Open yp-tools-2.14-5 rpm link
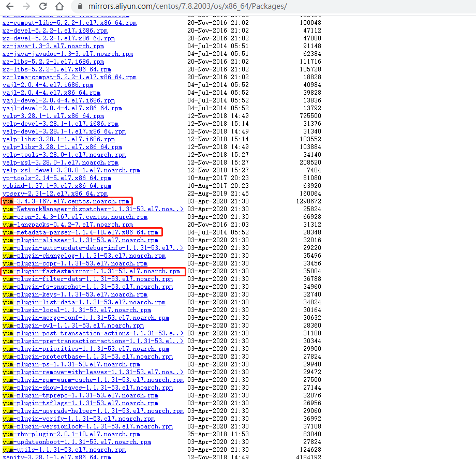Screen dimensions: 476x459 click(x=57, y=178)
